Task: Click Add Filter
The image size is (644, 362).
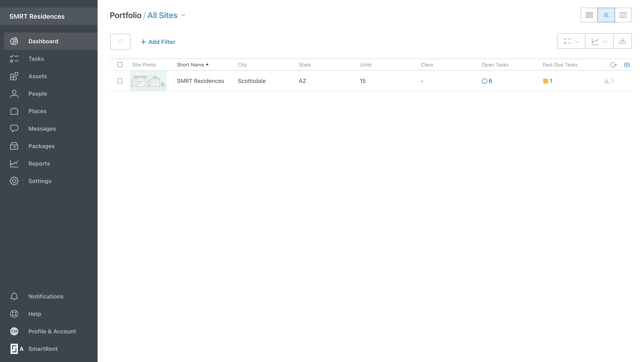Action: pyautogui.click(x=158, y=42)
